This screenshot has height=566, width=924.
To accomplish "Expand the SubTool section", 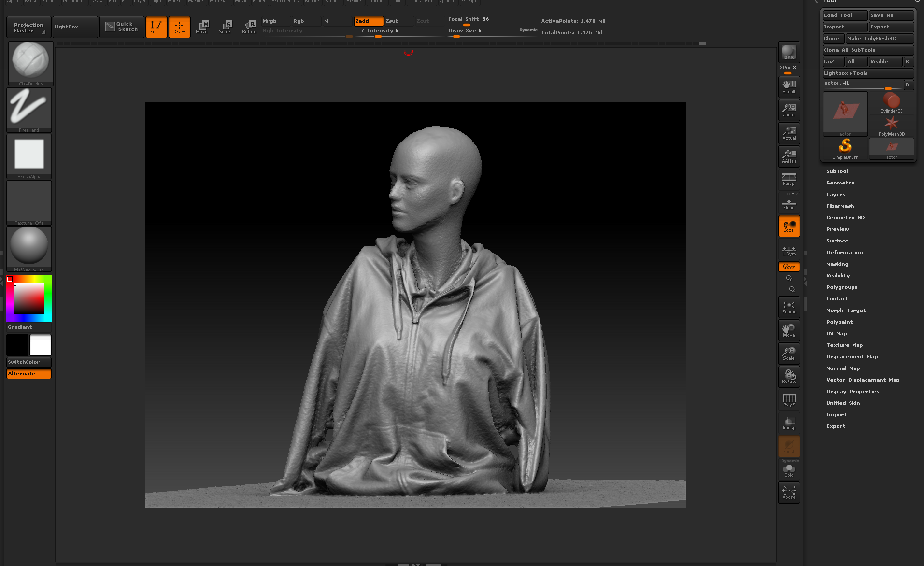I will pos(837,171).
